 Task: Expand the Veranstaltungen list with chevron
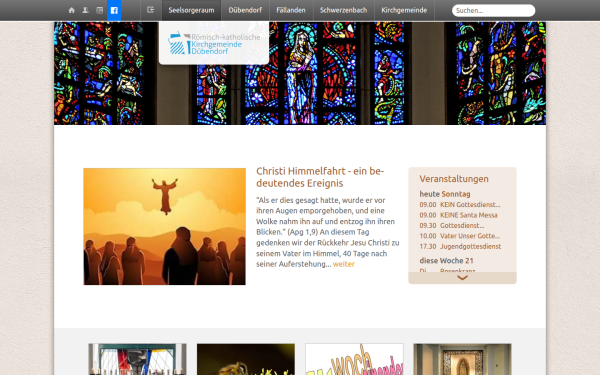(462, 278)
